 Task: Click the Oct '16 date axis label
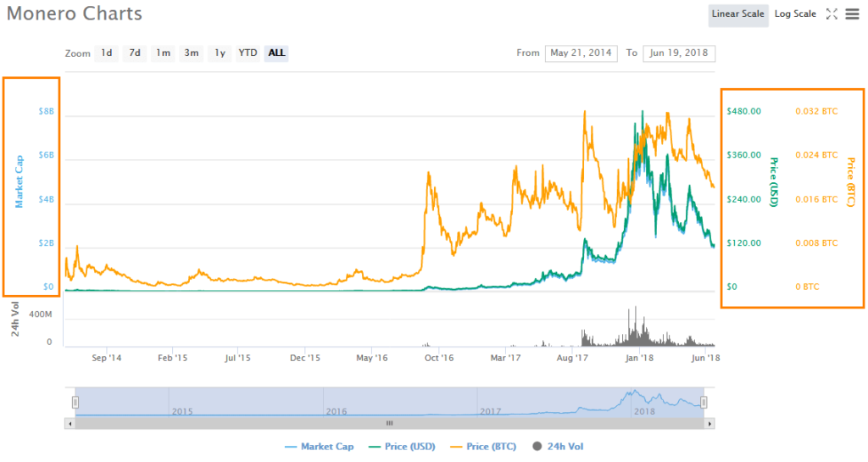point(439,358)
